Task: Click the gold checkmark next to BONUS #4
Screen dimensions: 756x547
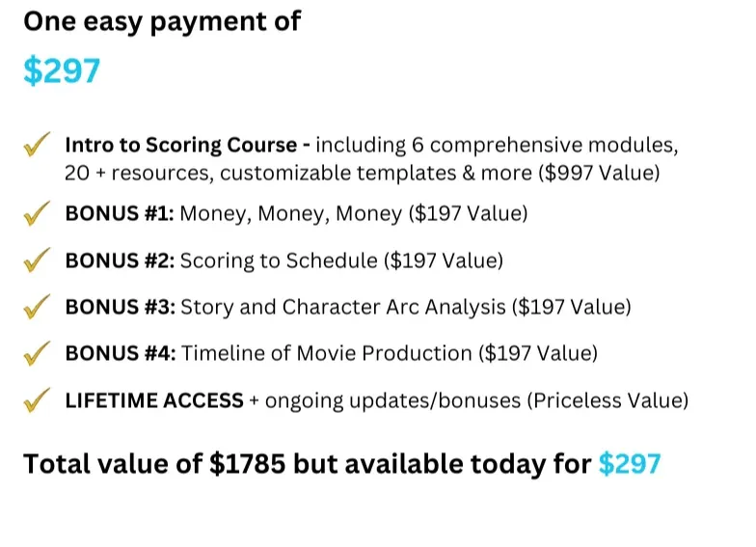Action: (x=37, y=353)
